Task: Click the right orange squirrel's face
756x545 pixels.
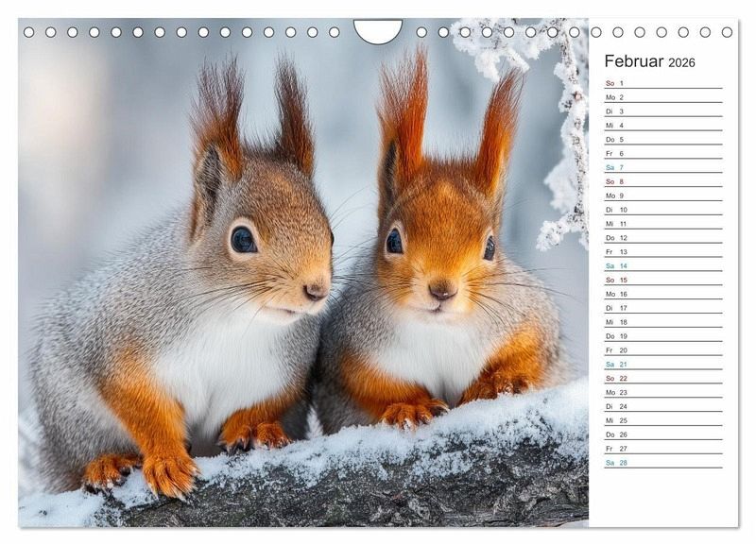Action: click(437, 255)
